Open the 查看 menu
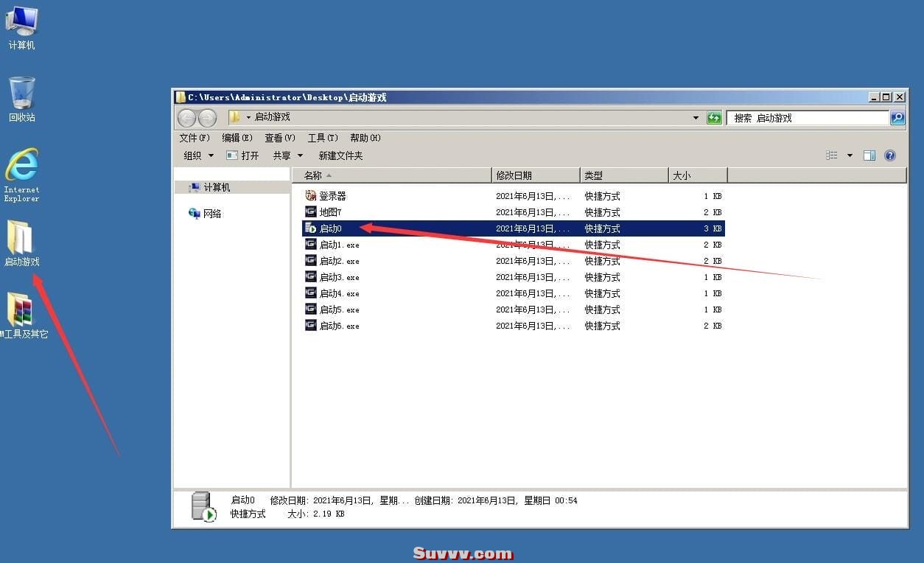The height and width of the screenshot is (563, 924). [x=279, y=138]
